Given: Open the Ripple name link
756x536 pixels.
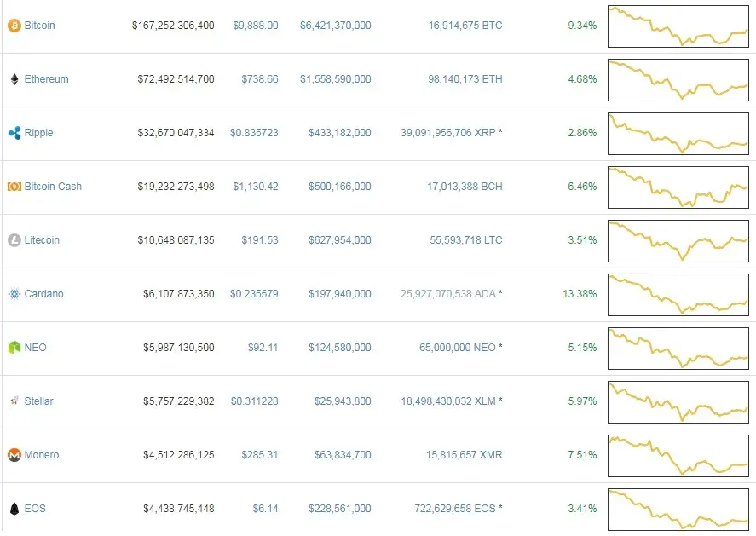Looking at the screenshot, I should [x=38, y=133].
